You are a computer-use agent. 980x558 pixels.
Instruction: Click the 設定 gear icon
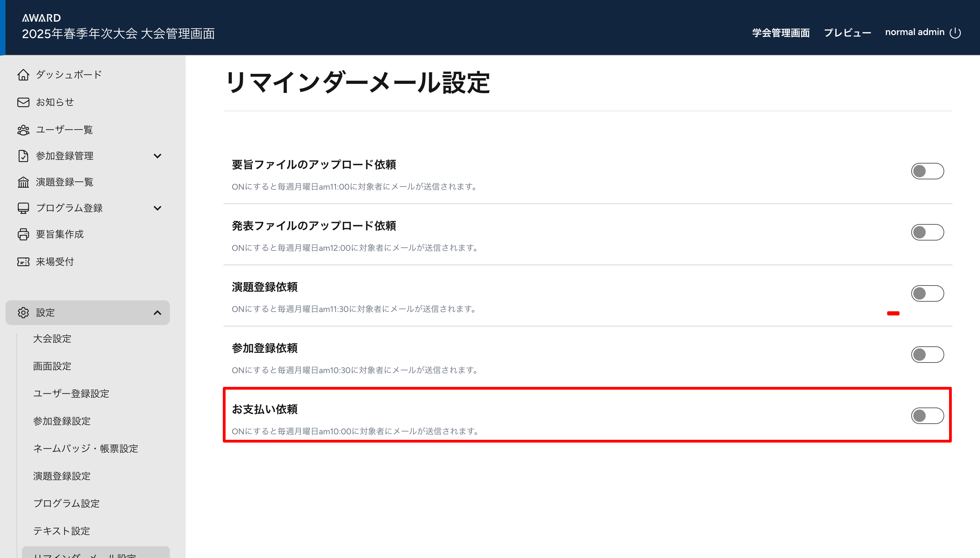tap(23, 313)
